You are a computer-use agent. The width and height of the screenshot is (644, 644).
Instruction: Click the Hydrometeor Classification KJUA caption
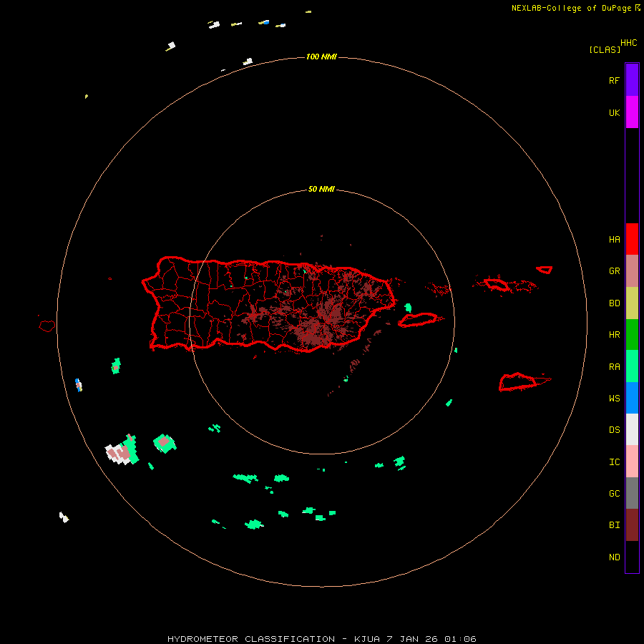pyautogui.click(x=321, y=639)
